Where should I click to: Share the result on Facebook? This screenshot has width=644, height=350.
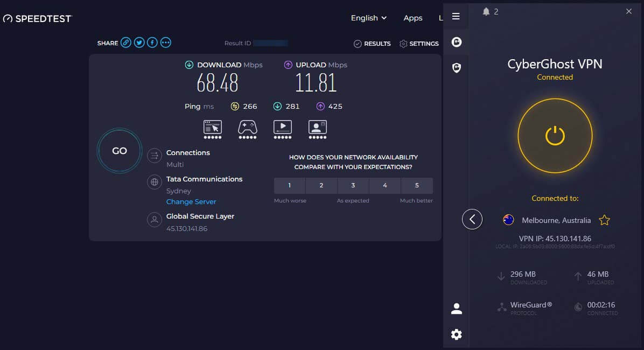click(152, 43)
